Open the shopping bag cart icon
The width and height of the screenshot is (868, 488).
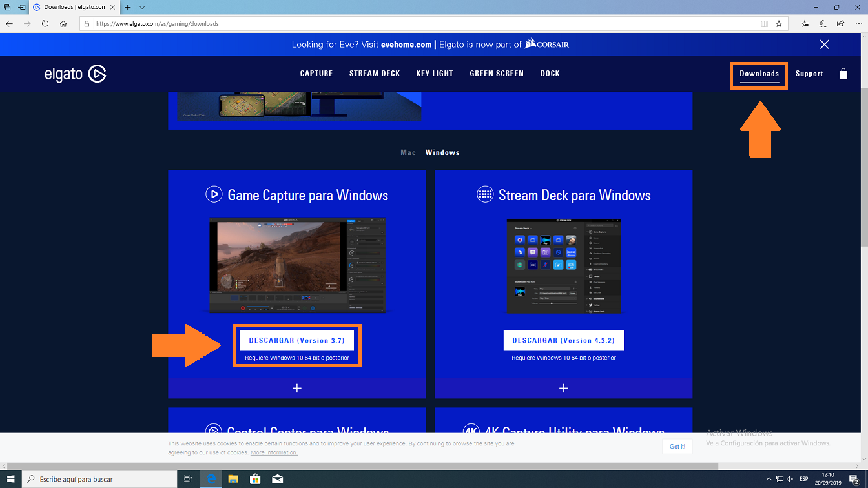pyautogui.click(x=843, y=74)
